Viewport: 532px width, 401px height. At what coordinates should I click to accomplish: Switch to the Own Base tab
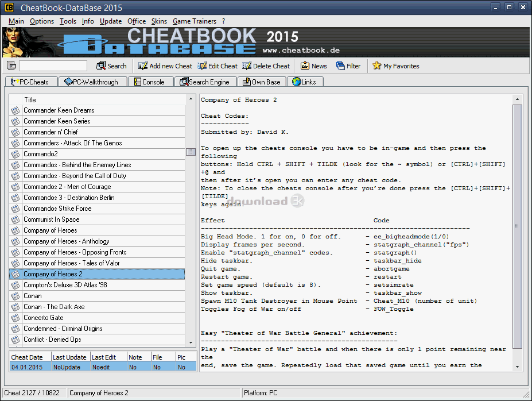click(x=262, y=82)
